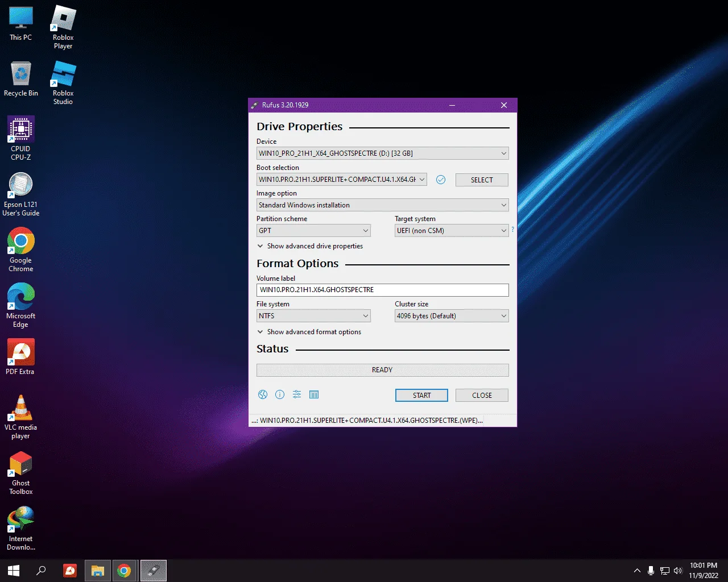728x582 pixels.
Task: Click the target system help question mark
Action: point(512,230)
